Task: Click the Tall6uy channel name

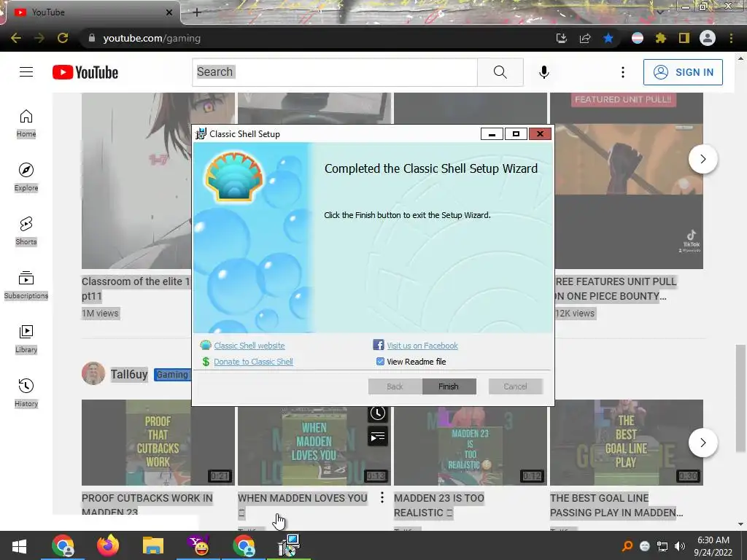Action: tap(129, 374)
